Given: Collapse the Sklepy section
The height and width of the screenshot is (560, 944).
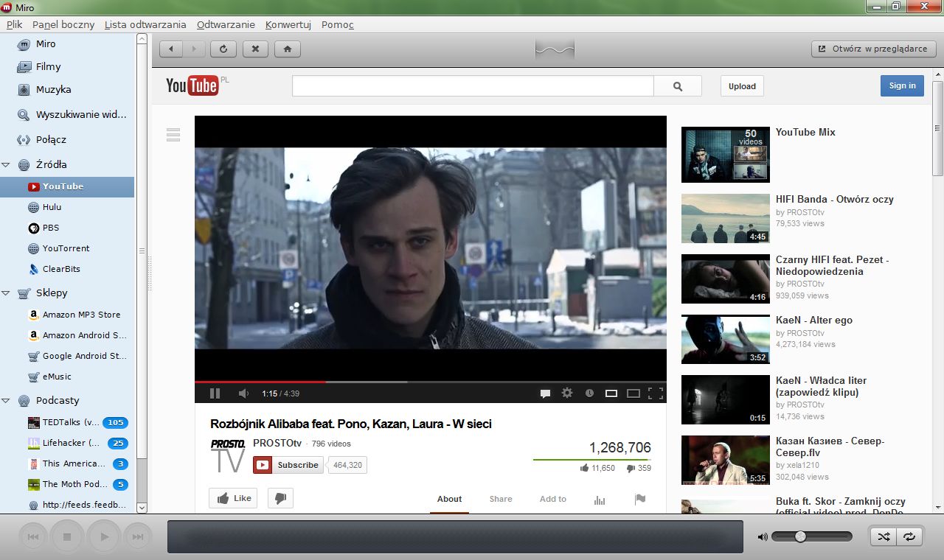Looking at the screenshot, I should tap(6, 293).
